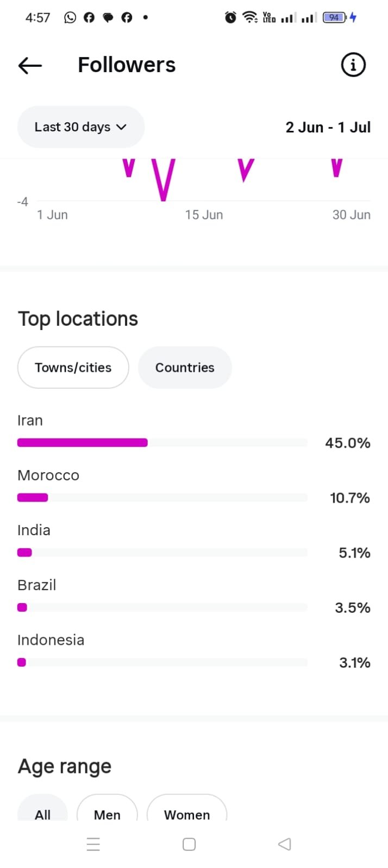Tap the Android back triangle icon
This screenshot has width=388, height=868.
click(285, 844)
